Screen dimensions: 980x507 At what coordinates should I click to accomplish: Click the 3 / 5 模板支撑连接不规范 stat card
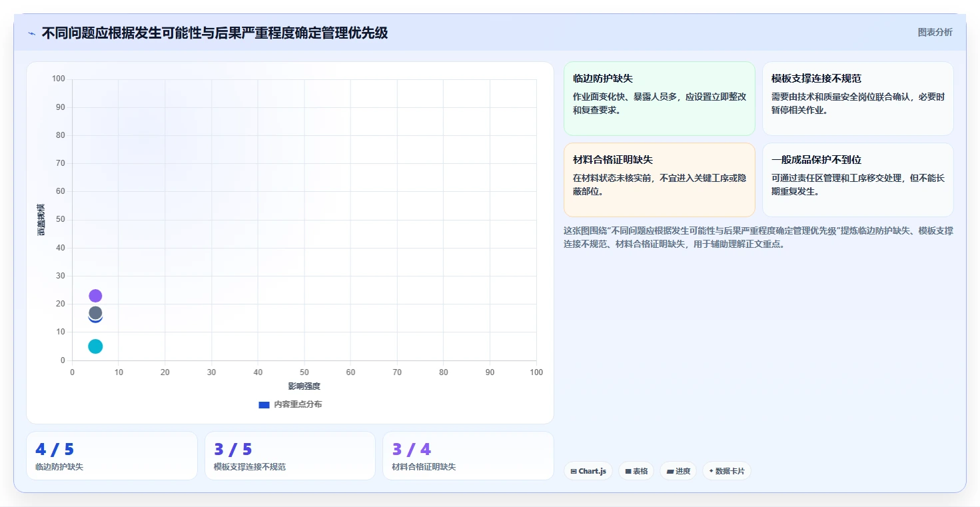click(x=290, y=456)
